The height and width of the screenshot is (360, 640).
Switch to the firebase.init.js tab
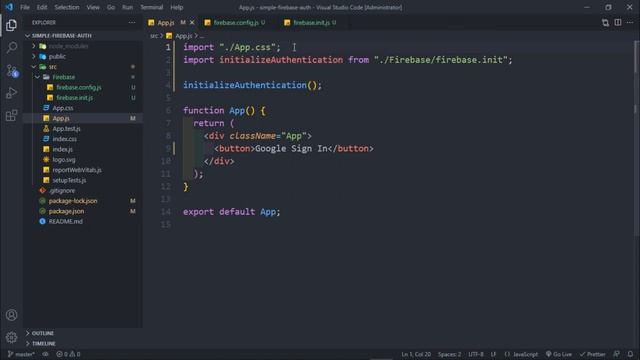(x=311, y=22)
